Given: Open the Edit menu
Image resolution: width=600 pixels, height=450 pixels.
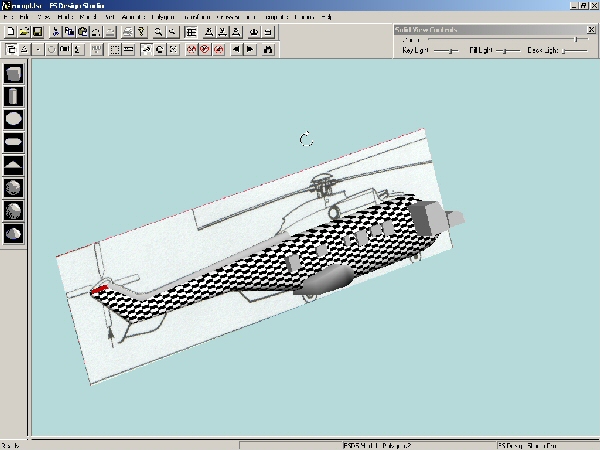Looking at the screenshot, I should coord(24,18).
